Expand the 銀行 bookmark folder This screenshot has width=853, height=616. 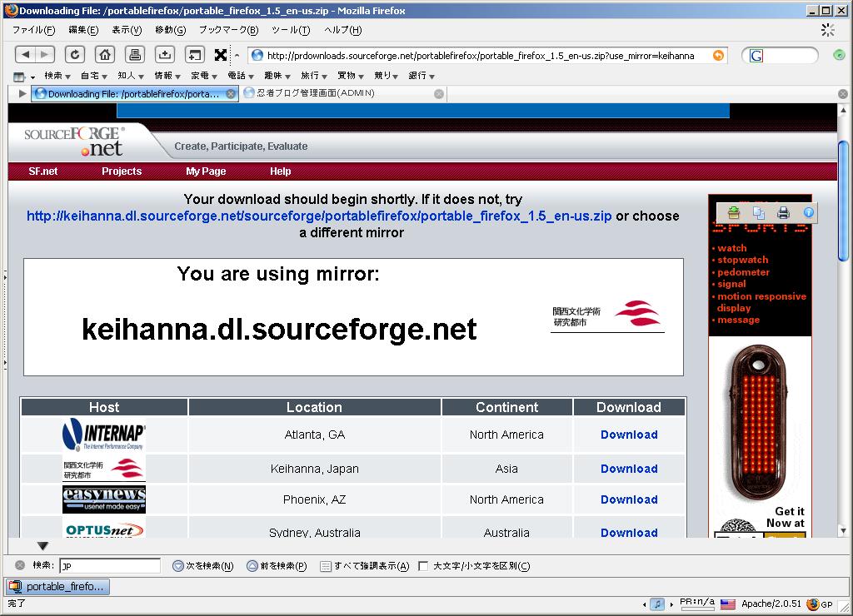[x=422, y=76]
